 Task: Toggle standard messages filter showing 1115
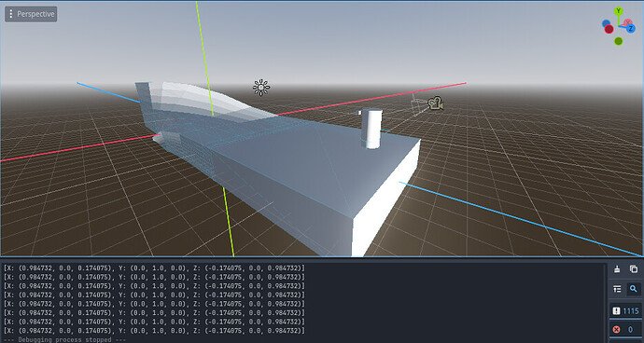pyautogui.click(x=625, y=311)
